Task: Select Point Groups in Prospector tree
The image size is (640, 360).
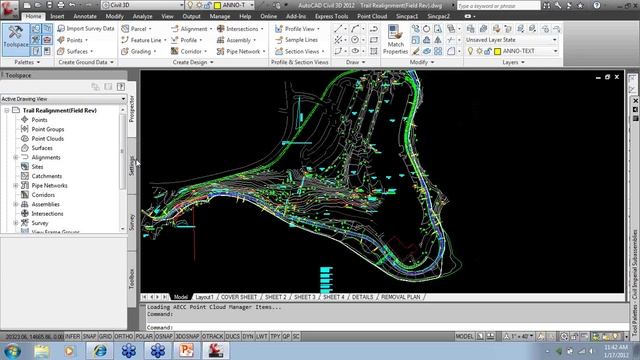Action: (x=48, y=129)
